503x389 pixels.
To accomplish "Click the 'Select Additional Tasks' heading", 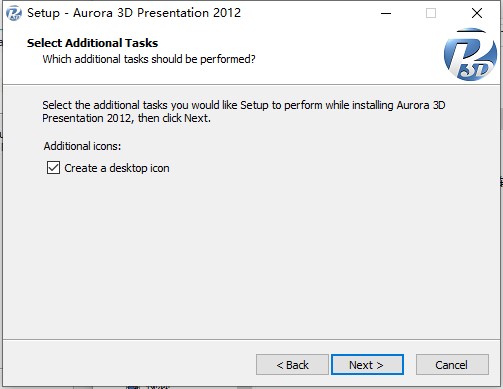I will [x=92, y=43].
